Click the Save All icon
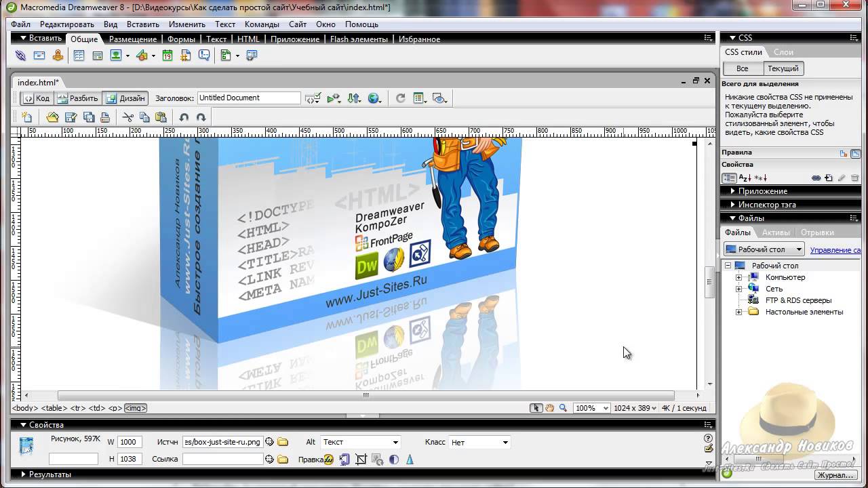 [x=88, y=117]
